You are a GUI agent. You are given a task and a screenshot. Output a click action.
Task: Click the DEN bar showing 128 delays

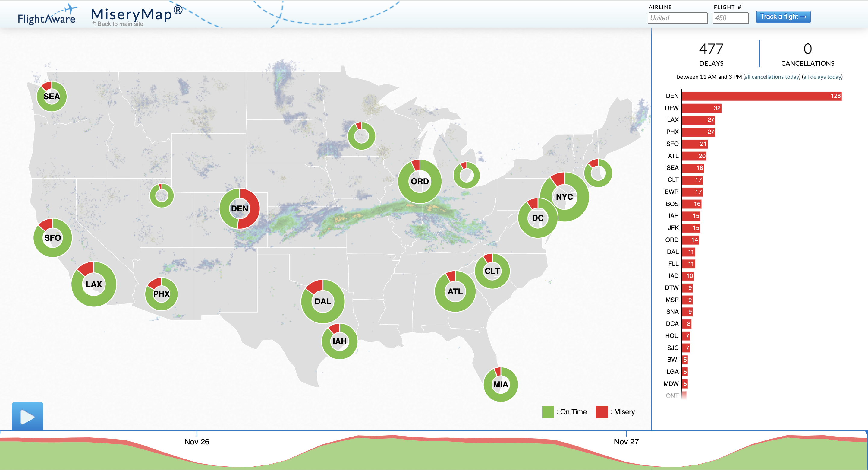tap(761, 96)
